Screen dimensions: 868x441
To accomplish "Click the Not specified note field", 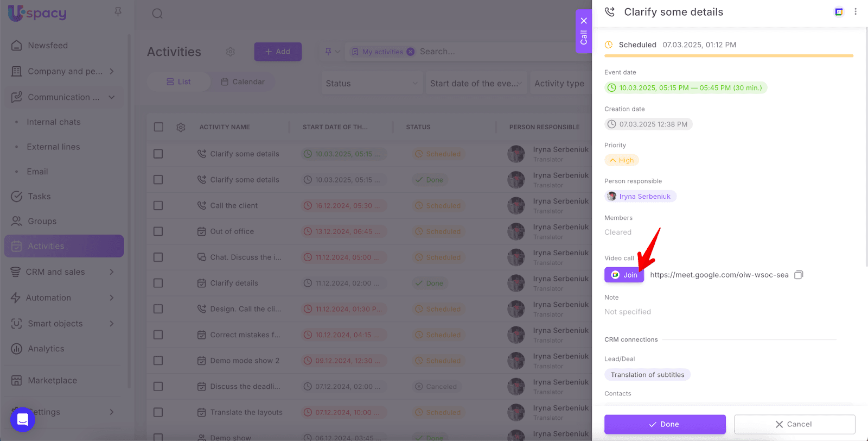I will tap(628, 312).
